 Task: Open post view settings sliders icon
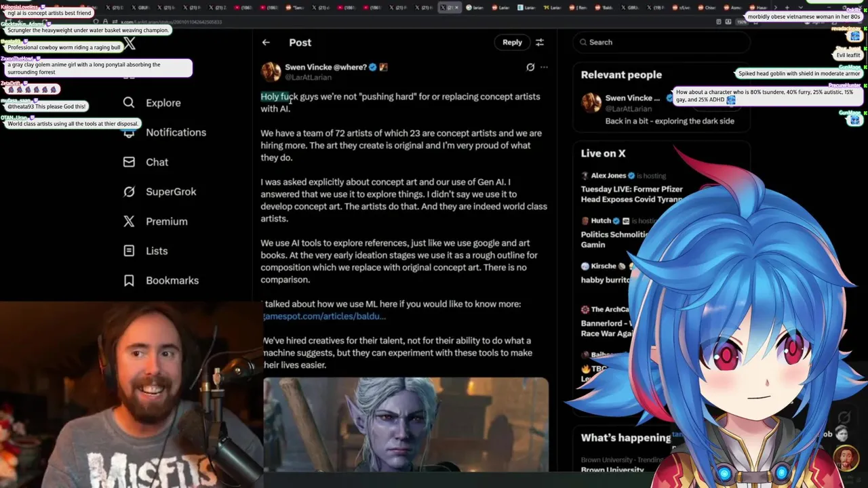pos(540,42)
